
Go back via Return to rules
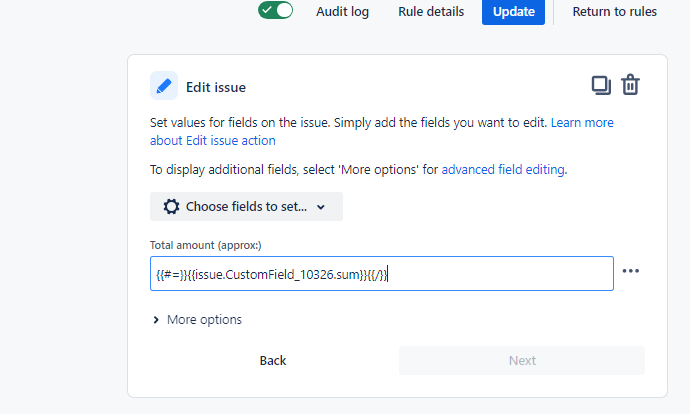(614, 12)
